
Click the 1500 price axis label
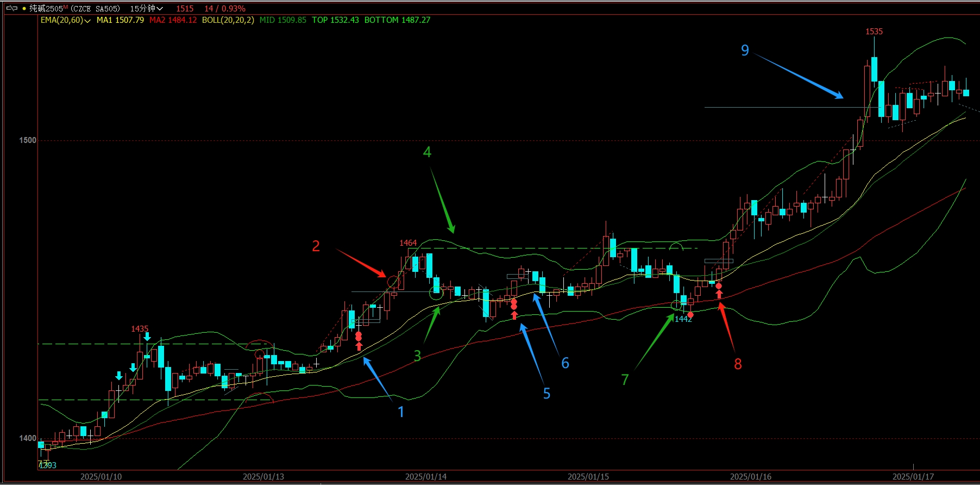pyautogui.click(x=28, y=140)
